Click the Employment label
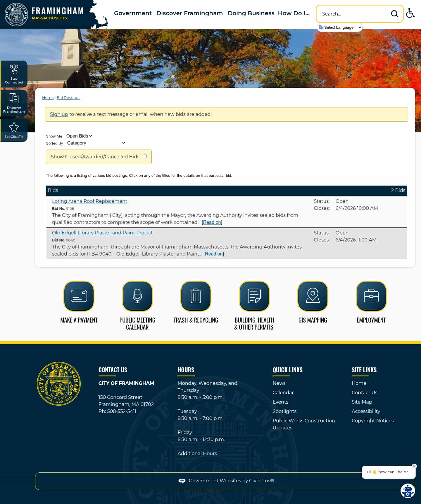The image size is (421, 504). (x=371, y=320)
